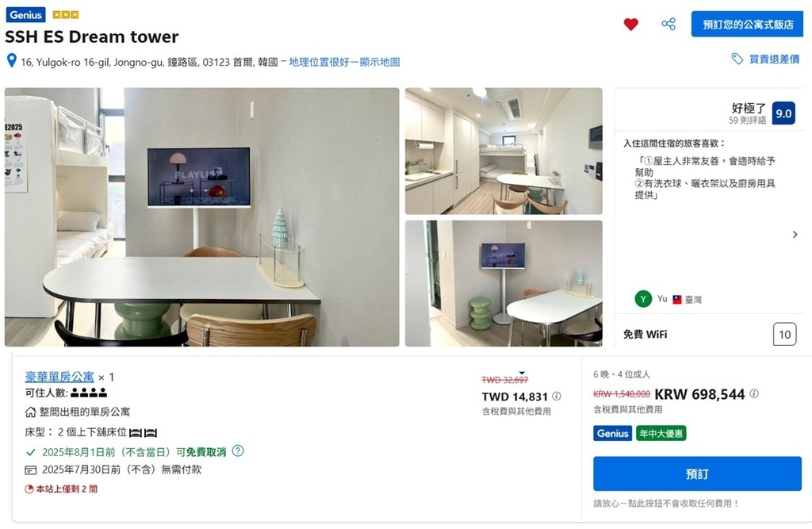Click info icon beside KRW 698,544

(x=754, y=393)
